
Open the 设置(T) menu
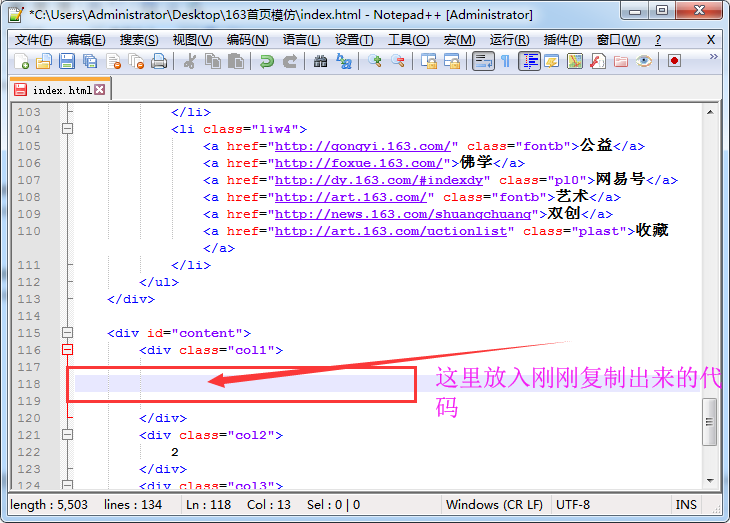pos(354,40)
